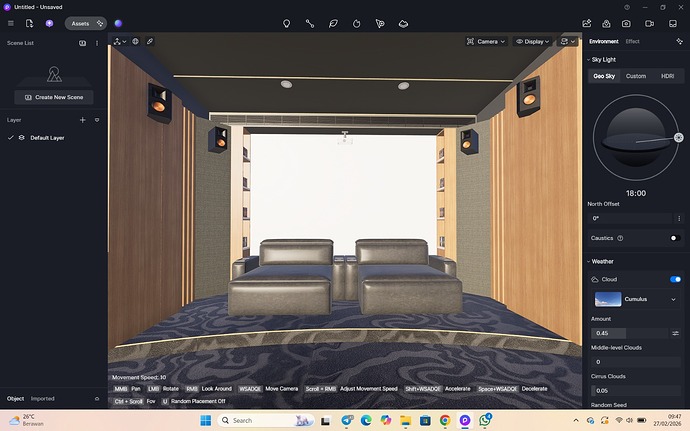Screen dimensions: 690x431
Task: Add a new layer with plus icon
Action: point(83,120)
